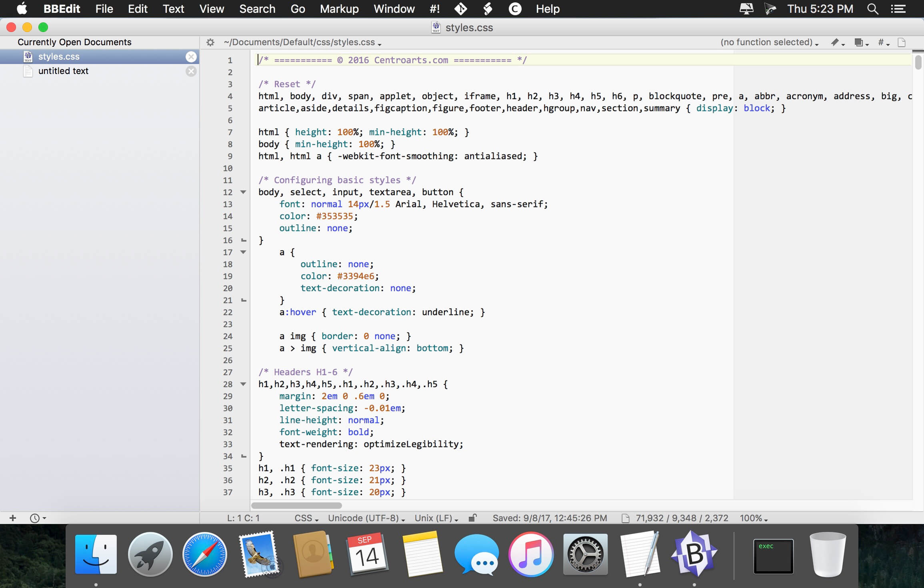Click the + button to add a document

coord(13,518)
